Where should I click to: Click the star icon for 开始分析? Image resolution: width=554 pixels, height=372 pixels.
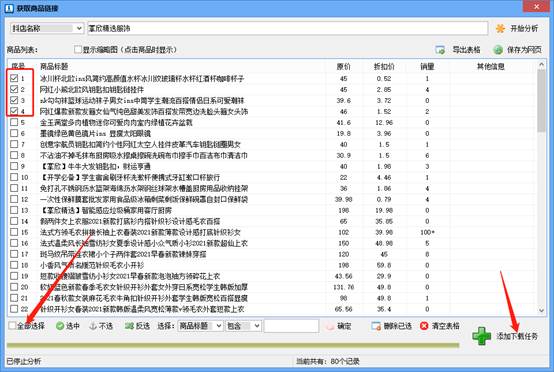[x=500, y=29]
